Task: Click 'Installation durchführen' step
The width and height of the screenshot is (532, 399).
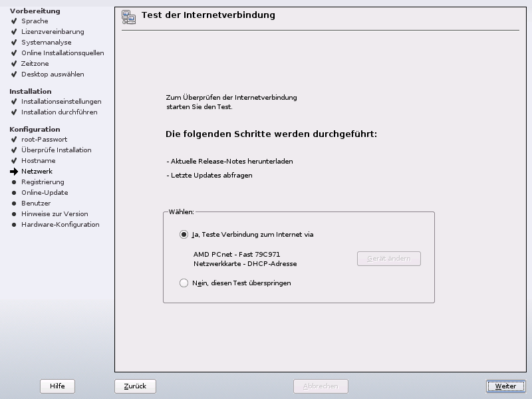Action: click(59, 112)
